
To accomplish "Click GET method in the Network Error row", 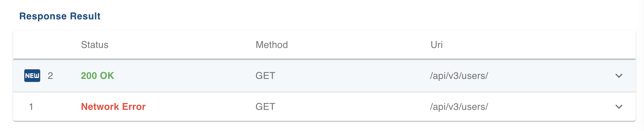I will pyautogui.click(x=265, y=107).
